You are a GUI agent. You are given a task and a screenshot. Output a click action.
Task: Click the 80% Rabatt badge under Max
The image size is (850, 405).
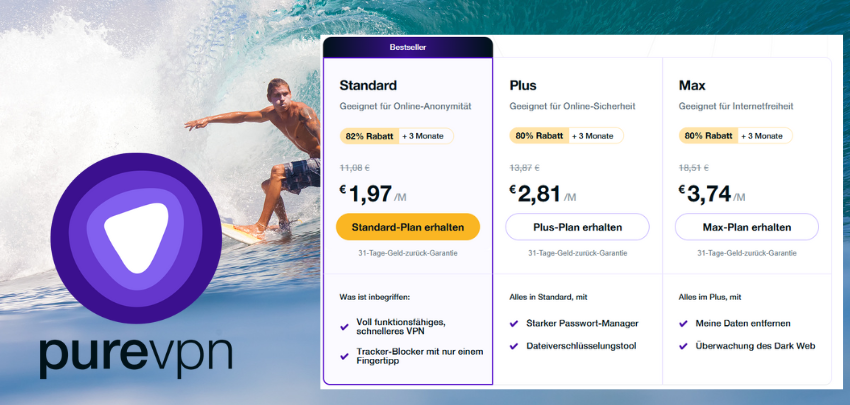point(707,136)
